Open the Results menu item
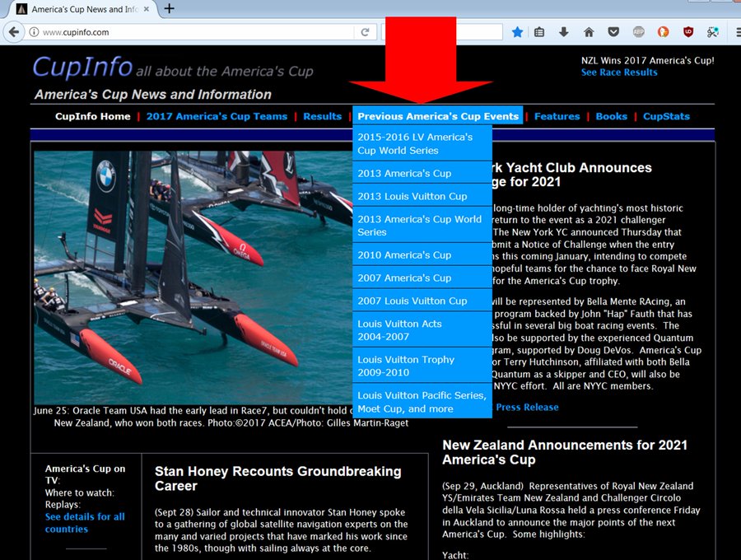The height and width of the screenshot is (560, 741). click(x=322, y=116)
